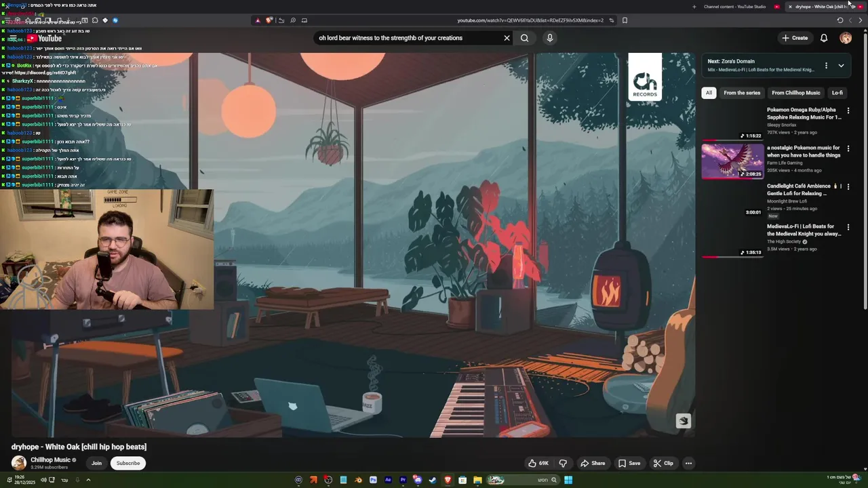Click the Windows taskbar search box
868x488 pixels.
coord(524,480)
